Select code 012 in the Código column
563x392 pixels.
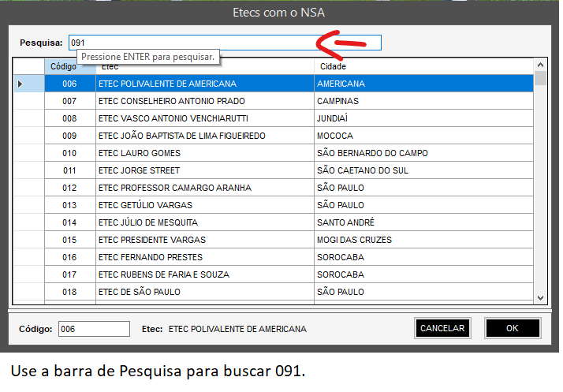tap(69, 188)
